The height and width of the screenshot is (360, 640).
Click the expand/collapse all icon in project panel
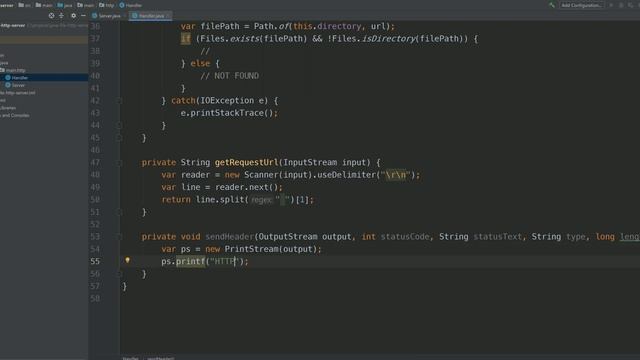[61, 16]
